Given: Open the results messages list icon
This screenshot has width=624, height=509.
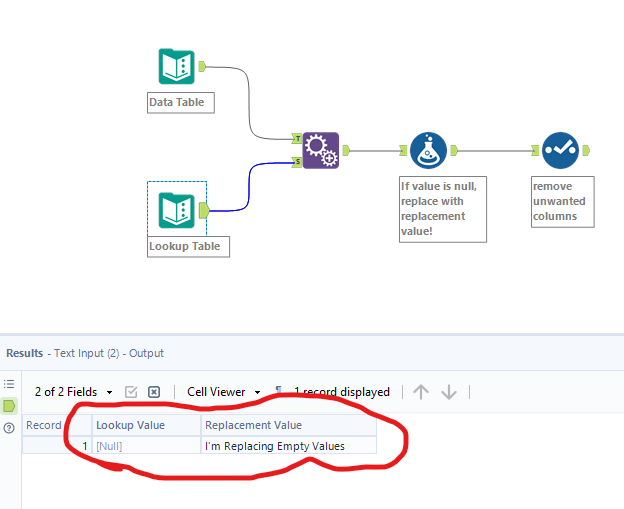Looking at the screenshot, I should [9, 384].
